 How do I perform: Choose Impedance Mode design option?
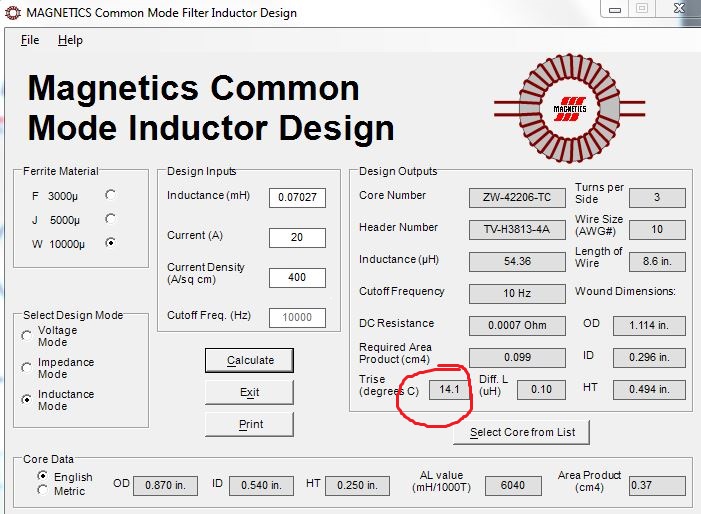coord(26,367)
